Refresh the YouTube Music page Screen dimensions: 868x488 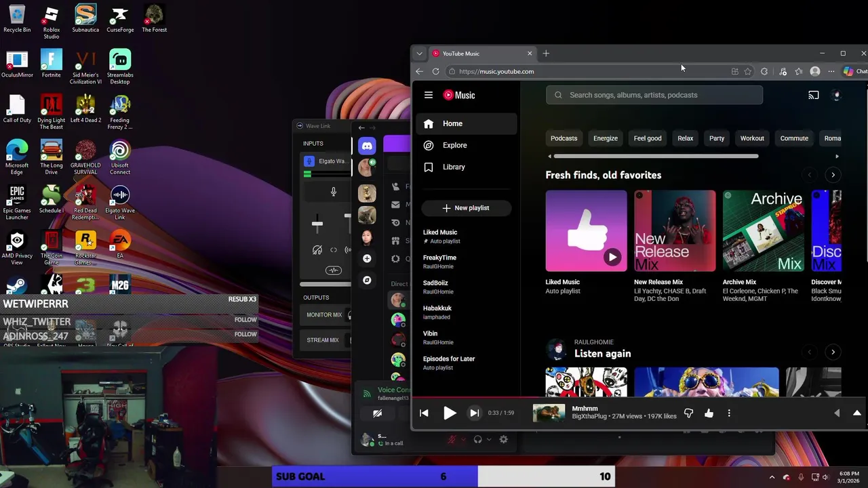click(x=435, y=71)
